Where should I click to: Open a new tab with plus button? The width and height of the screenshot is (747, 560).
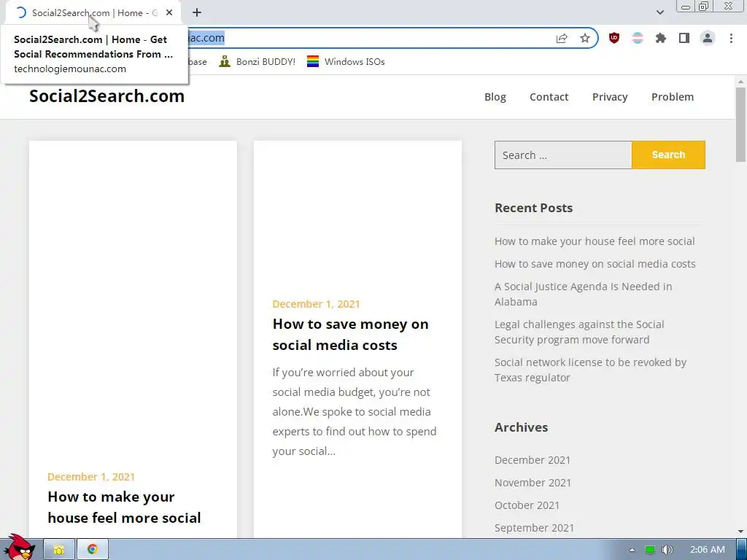pyautogui.click(x=197, y=13)
